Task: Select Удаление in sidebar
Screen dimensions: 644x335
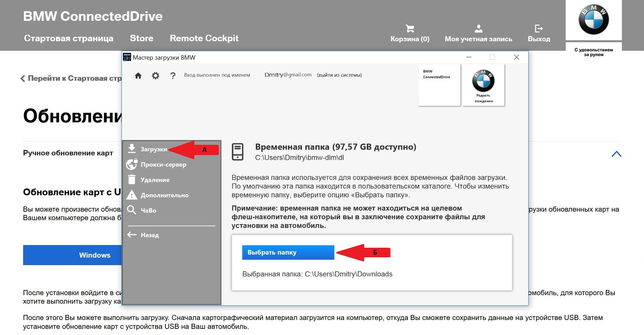Action: point(155,180)
